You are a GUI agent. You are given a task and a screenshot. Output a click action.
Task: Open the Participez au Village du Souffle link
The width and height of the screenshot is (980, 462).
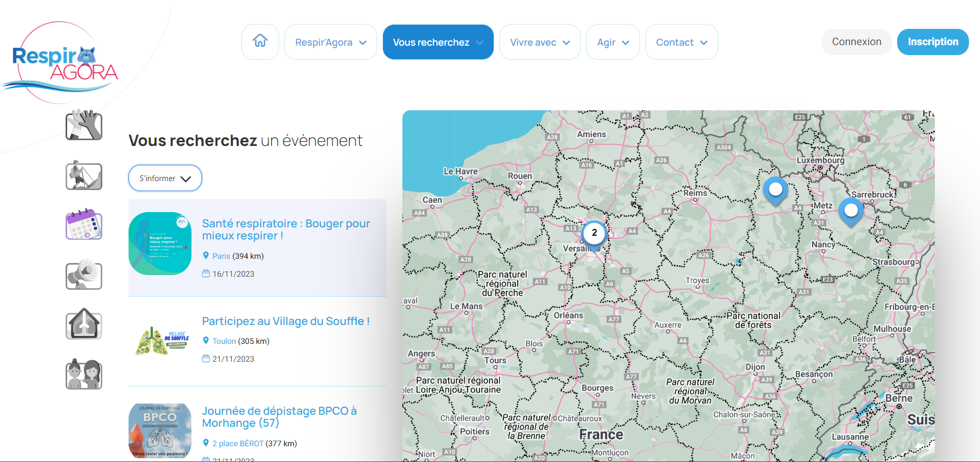click(x=286, y=321)
